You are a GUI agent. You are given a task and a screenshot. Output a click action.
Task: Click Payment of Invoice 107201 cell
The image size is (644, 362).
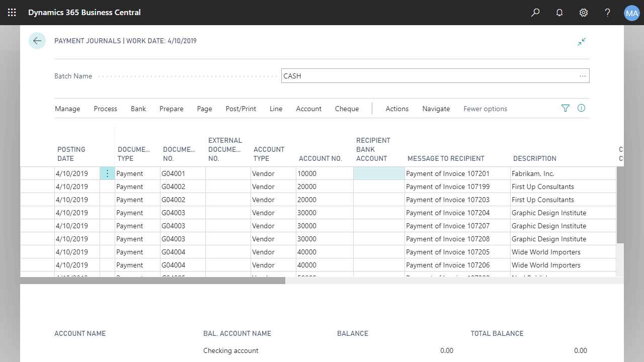[x=457, y=173]
